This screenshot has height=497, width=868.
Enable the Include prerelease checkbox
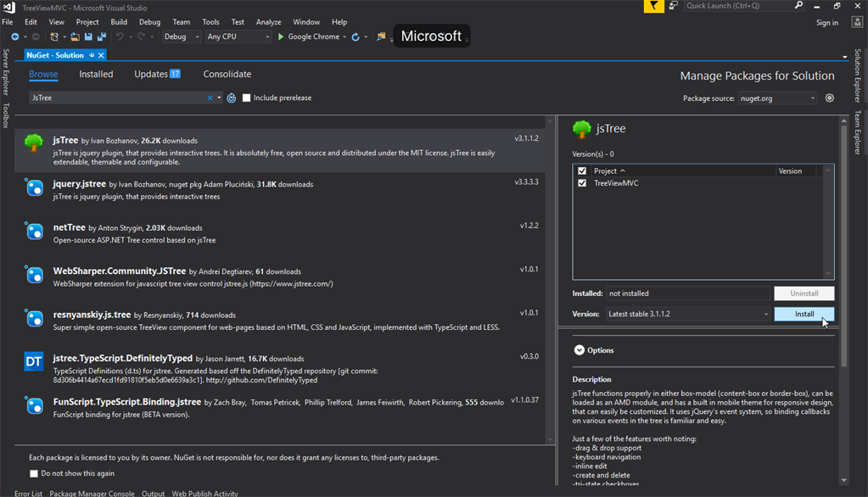point(247,98)
